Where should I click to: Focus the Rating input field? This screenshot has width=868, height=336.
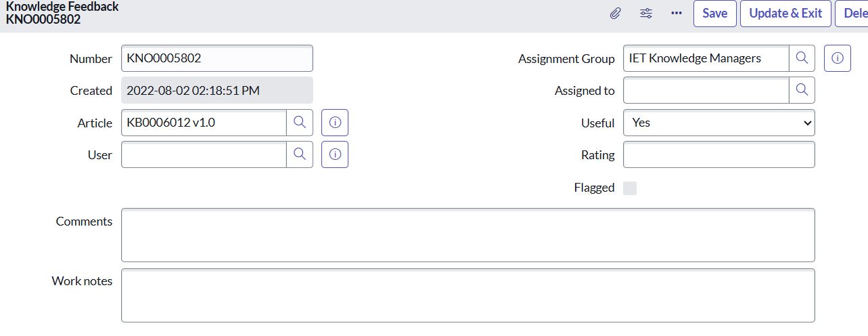[718, 154]
